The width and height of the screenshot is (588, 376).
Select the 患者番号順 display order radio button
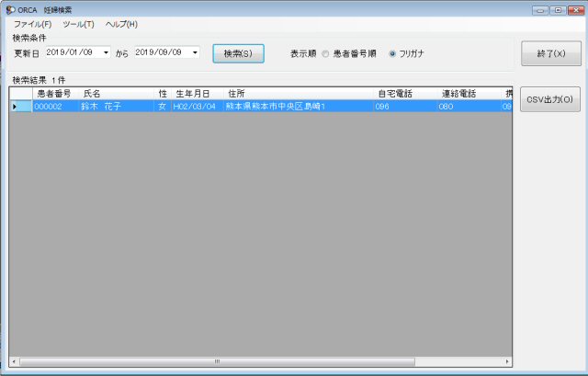tap(325, 53)
